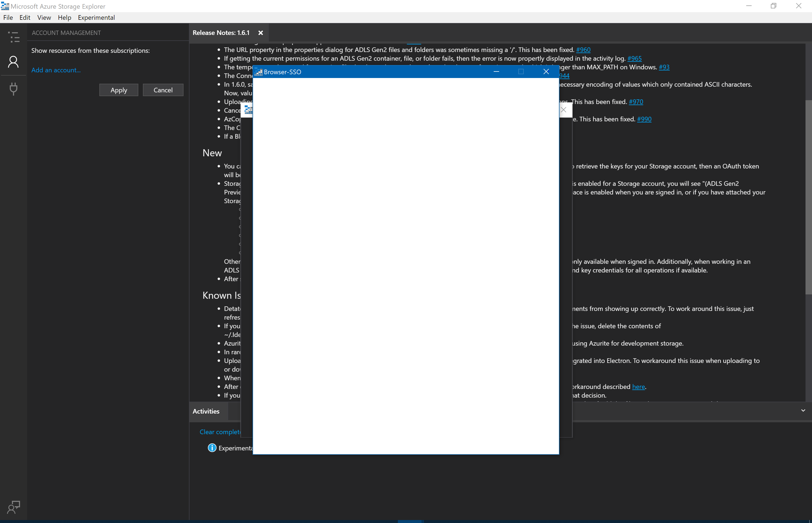Select the Account Management person icon
This screenshot has height=523, width=812.
[14, 62]
